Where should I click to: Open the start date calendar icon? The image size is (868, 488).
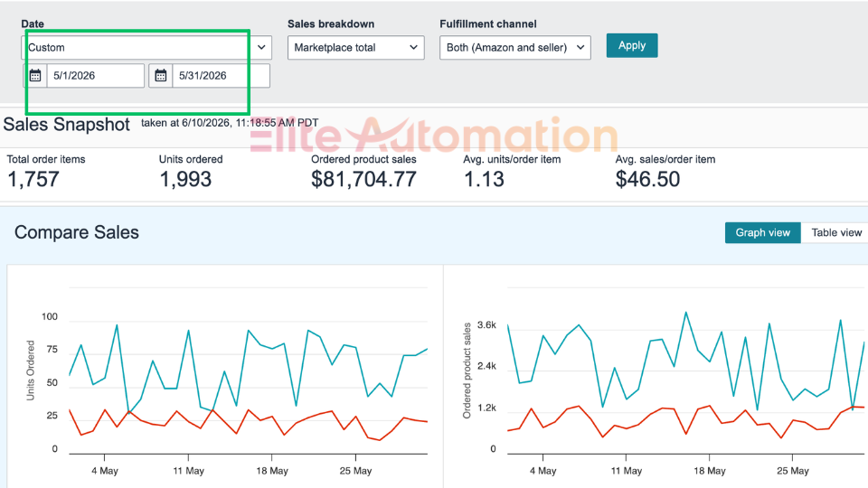[x=35, y=75]
